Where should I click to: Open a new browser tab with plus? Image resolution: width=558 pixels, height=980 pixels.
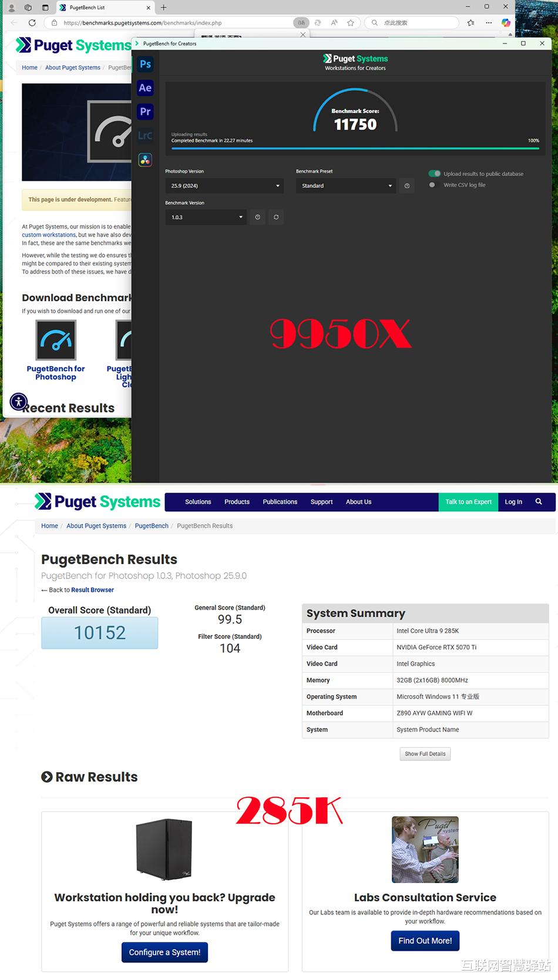pyautogui.click(x=164, y=8)
